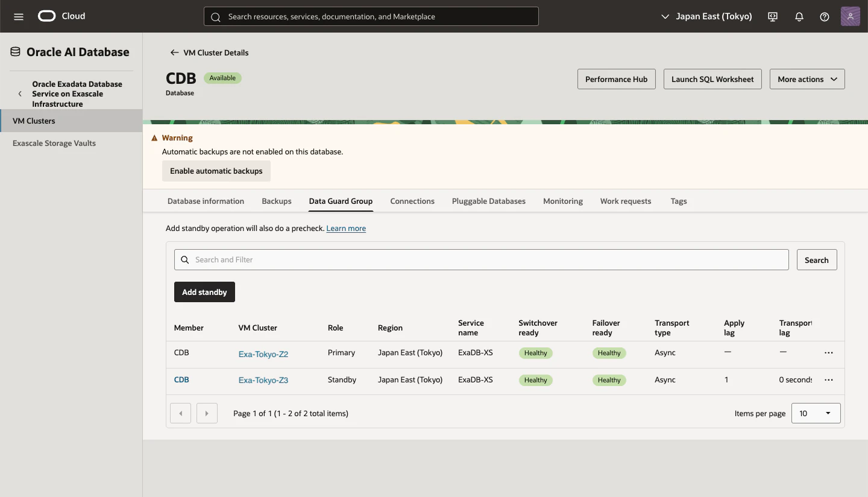This screenshot has width=868, height=497.
Task: Open the Cloud Shell developer tools icon
Action: 773,17
